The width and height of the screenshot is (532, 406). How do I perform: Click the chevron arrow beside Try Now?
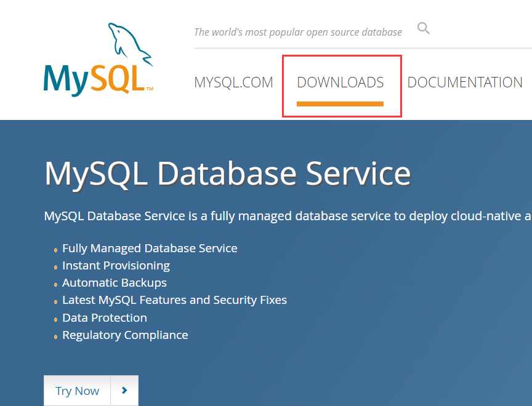(x=124, y=391)
